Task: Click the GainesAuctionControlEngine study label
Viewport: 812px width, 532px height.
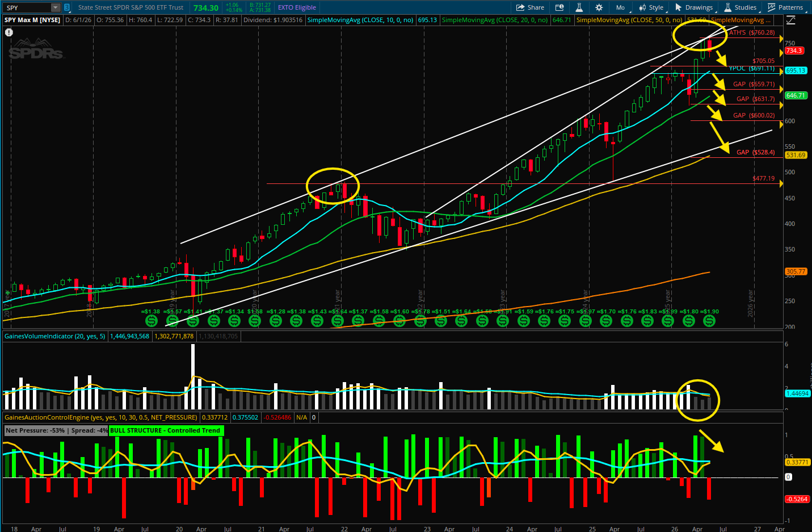Action: tap(100, 417)
